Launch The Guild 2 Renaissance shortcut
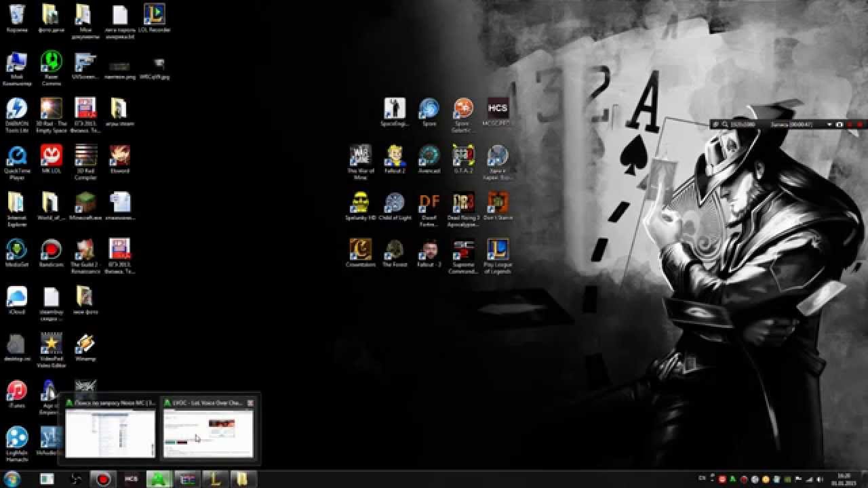The width and height of the screenshot is (868, 488). point(85,256)
